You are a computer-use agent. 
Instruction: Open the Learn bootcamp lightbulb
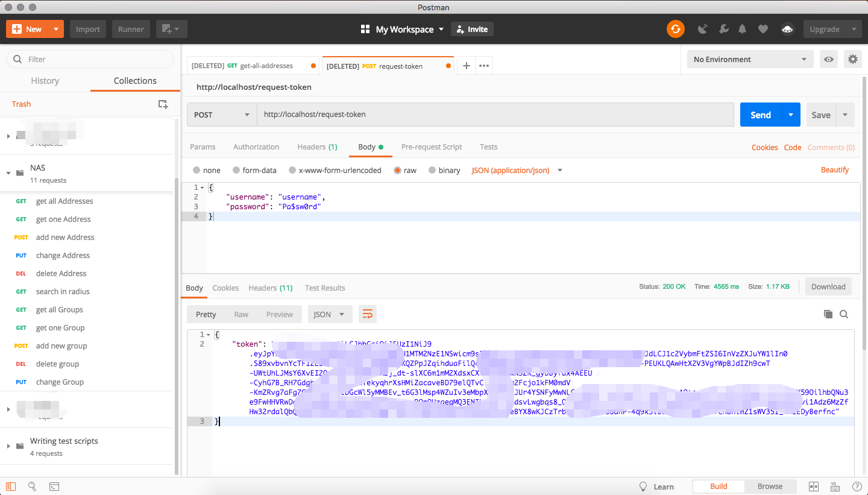(643, 487)
